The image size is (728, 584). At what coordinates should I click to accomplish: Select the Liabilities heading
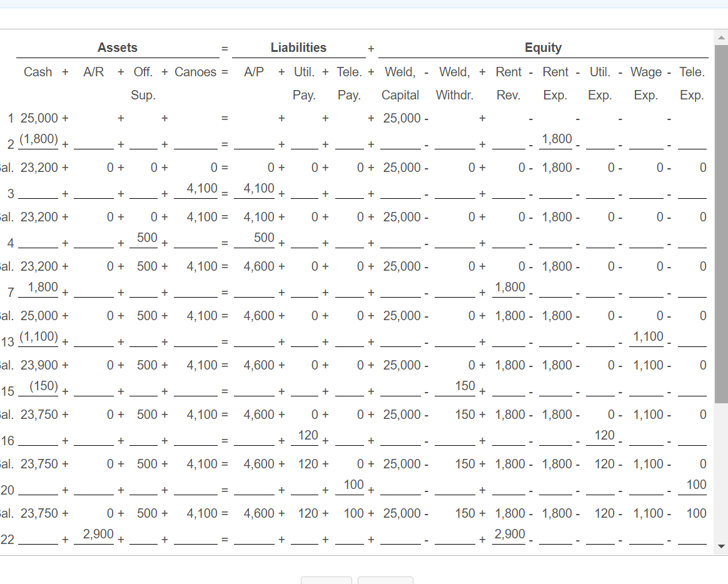click(298, 48)
